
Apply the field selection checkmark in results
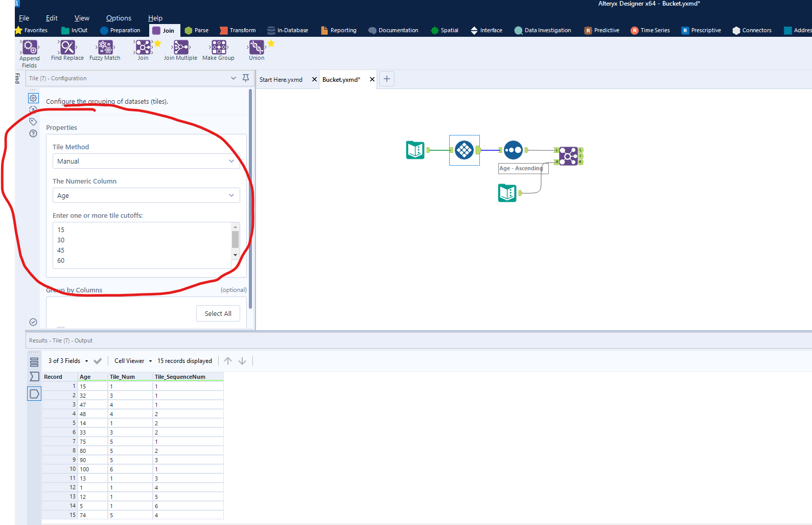pyautogui.click(x=98, y=361)
